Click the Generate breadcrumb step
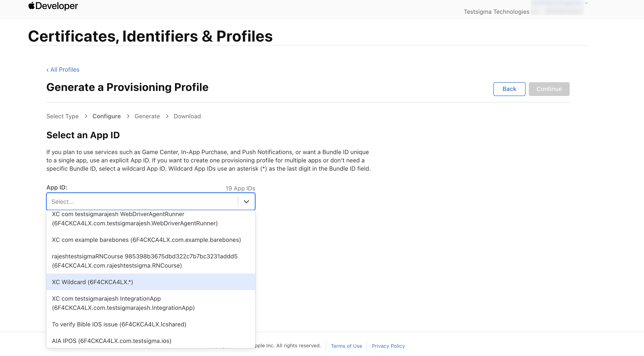Viewport: 644px width, 356px height. pos(147,116)
